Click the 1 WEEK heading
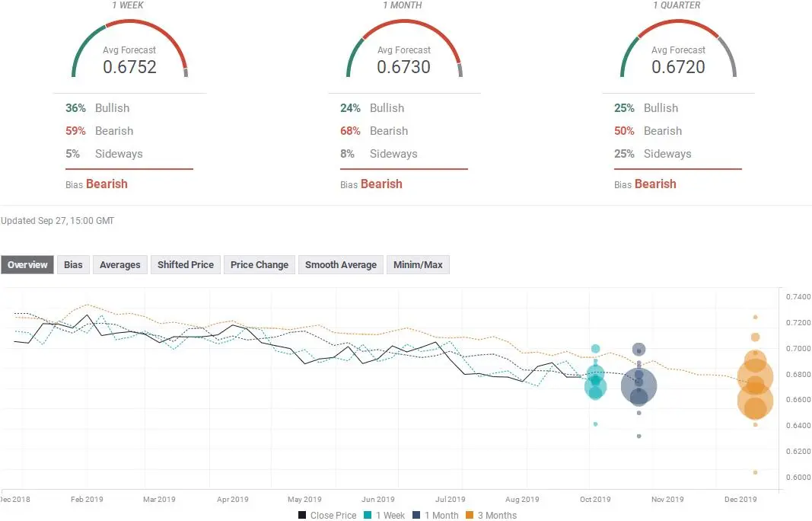 (x=128, y=5)
